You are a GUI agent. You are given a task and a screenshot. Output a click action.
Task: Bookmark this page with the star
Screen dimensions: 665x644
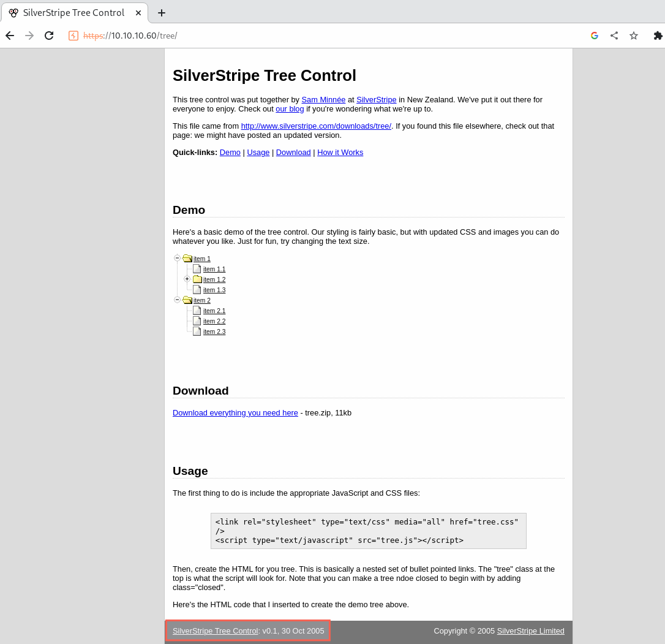tap(634, 36)
